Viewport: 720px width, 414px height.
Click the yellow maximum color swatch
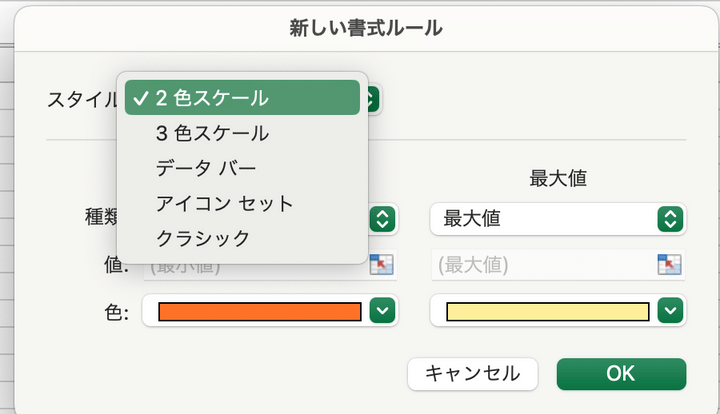point(546,312)
